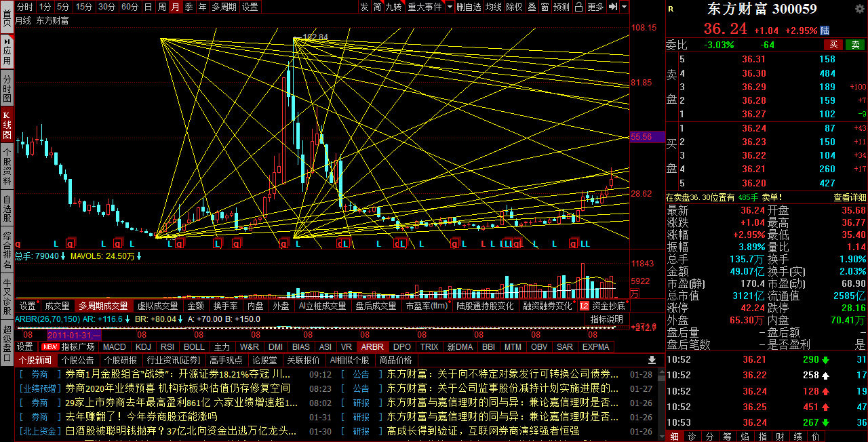Open news 白酒股被聪明钱抛弃

181,430
